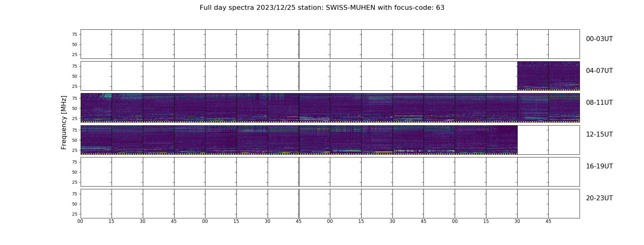Click the '00-03UT' row label
Viewport: 644px width, 245px height.
[x=599, y=39]
